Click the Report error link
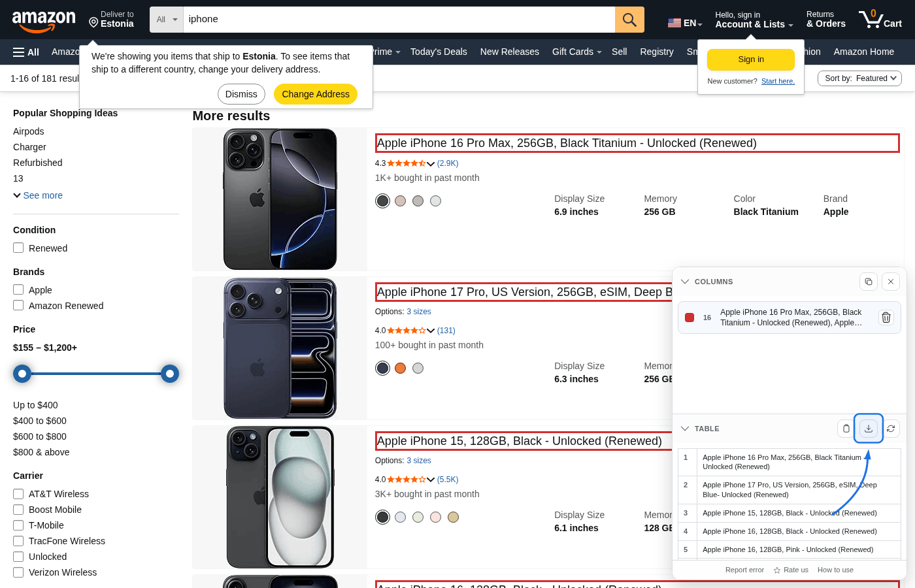Viewport: 915px width, 588px height. click(744, 570)
